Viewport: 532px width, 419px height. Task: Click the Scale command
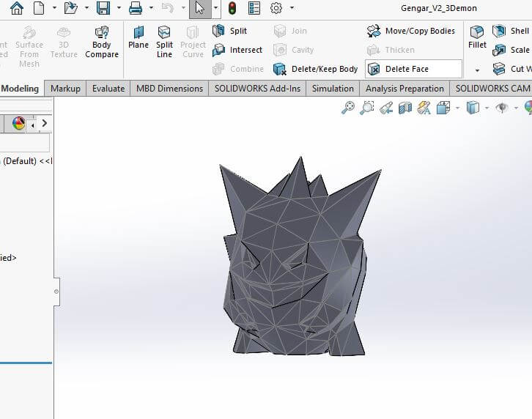[511, 50]
